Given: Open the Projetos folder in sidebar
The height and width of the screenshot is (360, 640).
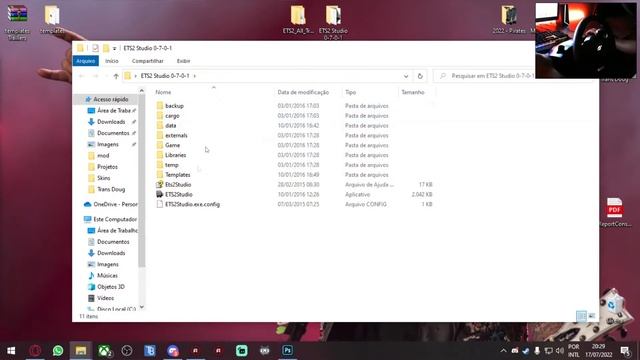Looking at the screenshot, I should tap(107, 167).
